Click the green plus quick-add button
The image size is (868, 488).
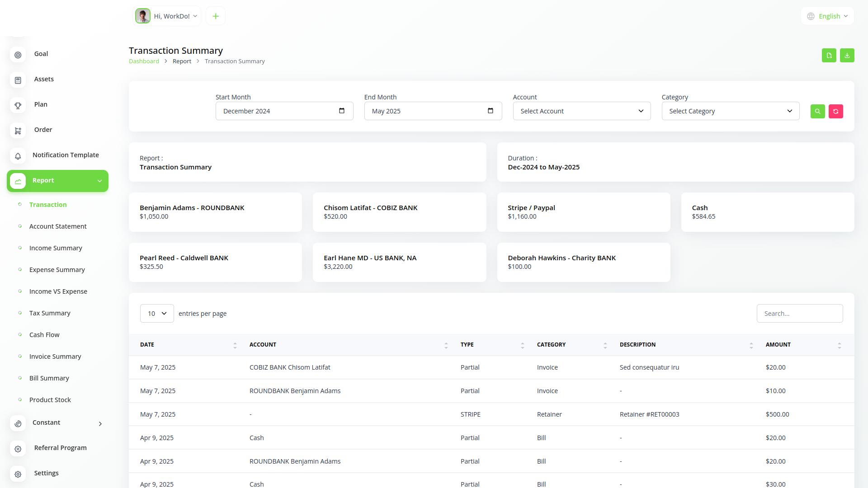pos(216,16)
